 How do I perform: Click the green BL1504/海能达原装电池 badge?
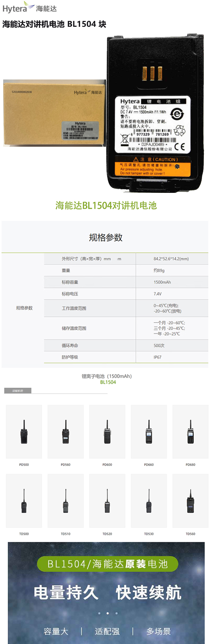(x=107, y=564)
